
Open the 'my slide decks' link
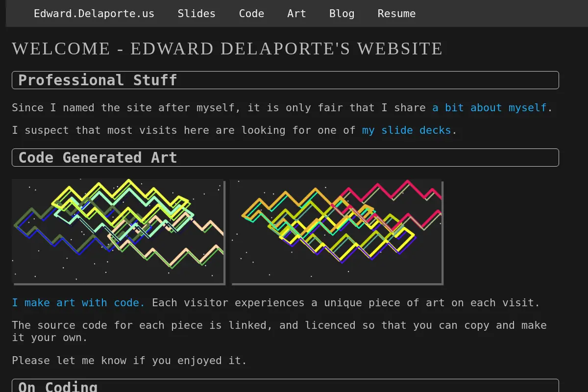click(x=406, y=130)
